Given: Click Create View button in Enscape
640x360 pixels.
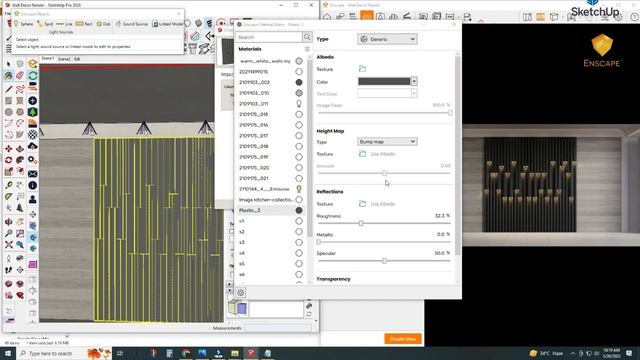Looking at the screenshot, I should 402,339.
